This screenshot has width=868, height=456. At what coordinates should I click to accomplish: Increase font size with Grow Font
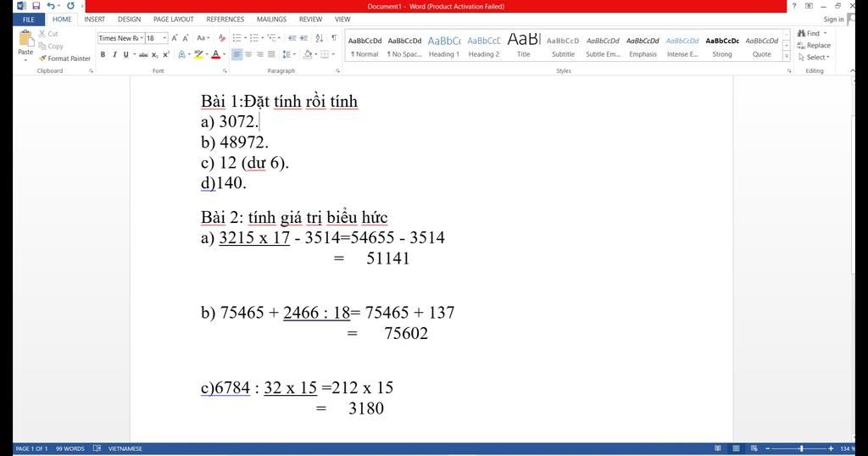175,38
